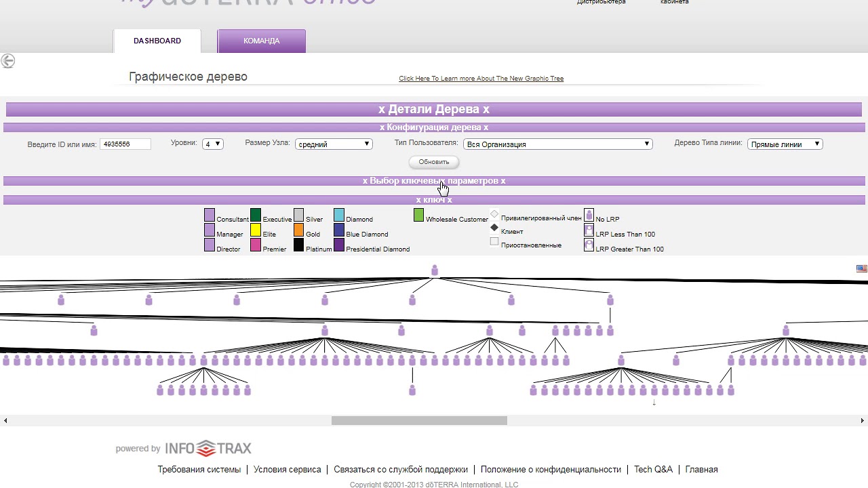Switch to the DASHBOARD tab

157,41
